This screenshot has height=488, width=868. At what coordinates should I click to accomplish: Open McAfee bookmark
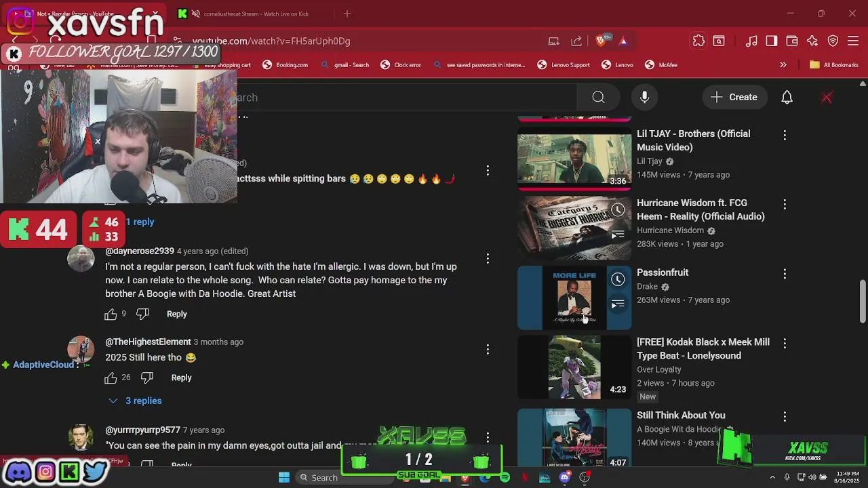point(661,65)
